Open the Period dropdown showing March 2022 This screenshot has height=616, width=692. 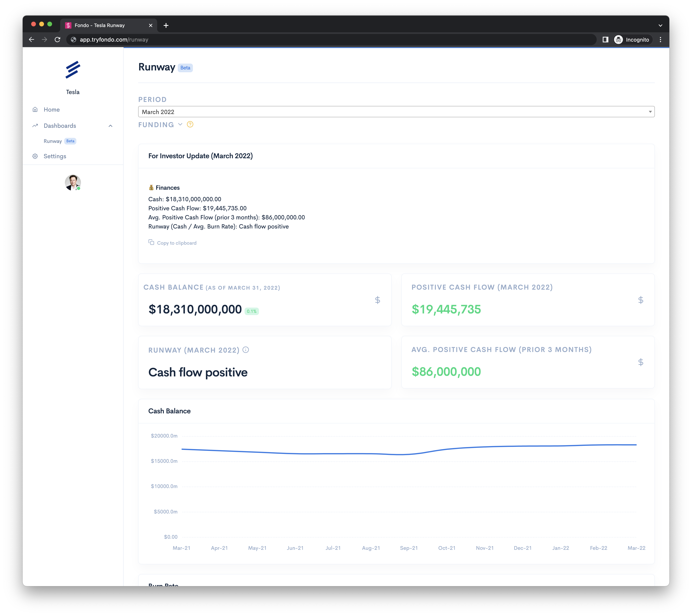tap(396, 112)
